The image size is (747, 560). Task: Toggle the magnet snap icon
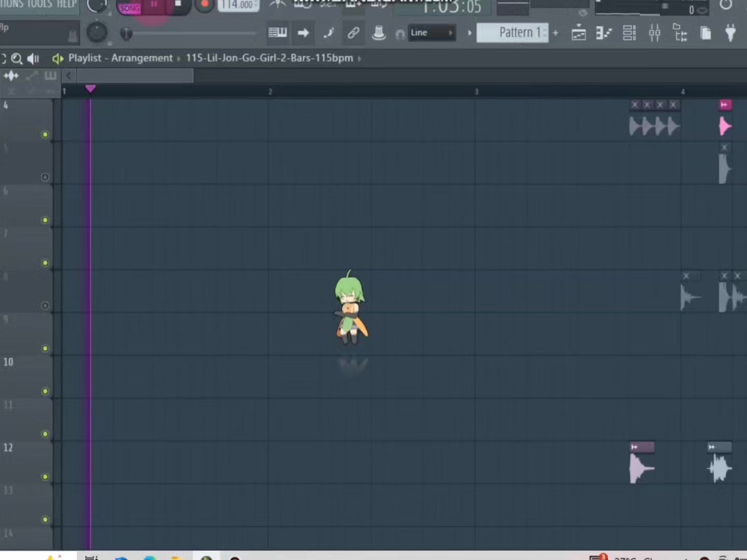tap(399, 34)
